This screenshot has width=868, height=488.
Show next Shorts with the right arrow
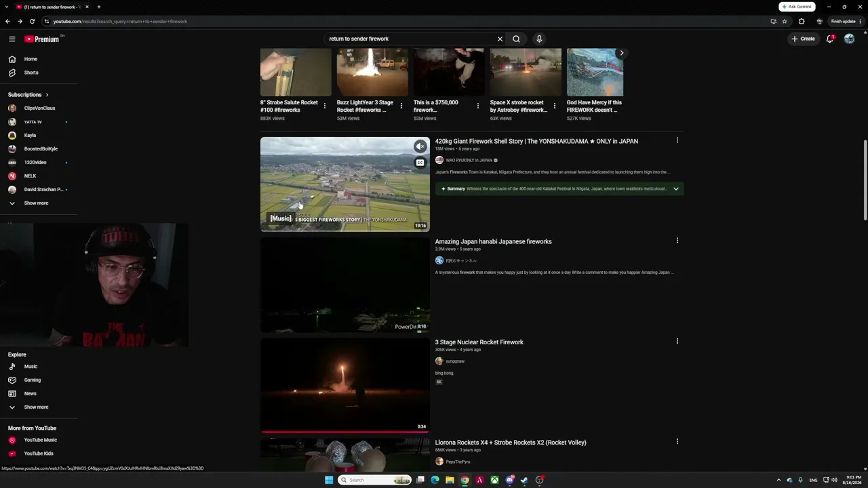pos(621,53)
